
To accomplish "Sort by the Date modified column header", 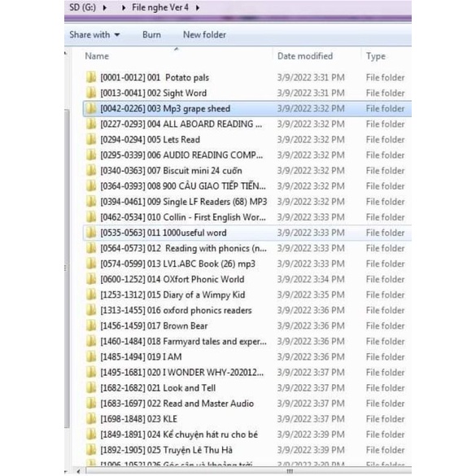I will point(305,56).
